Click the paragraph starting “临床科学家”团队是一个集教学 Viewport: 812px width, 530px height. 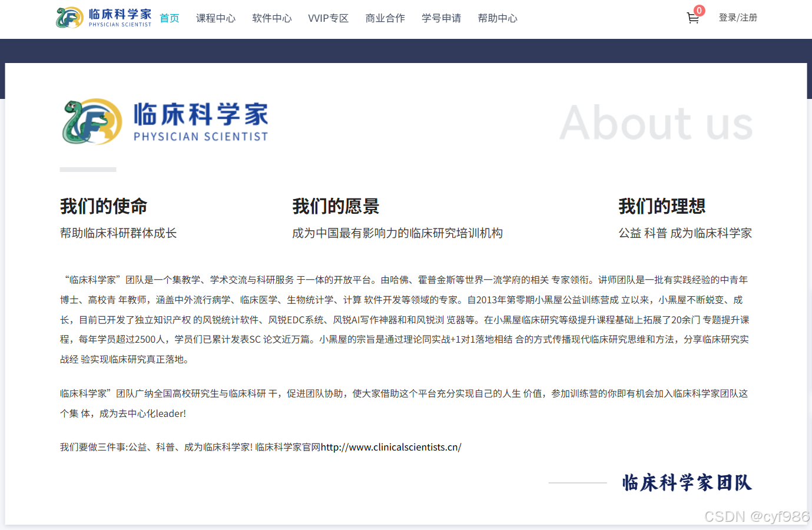click(405, 320)
